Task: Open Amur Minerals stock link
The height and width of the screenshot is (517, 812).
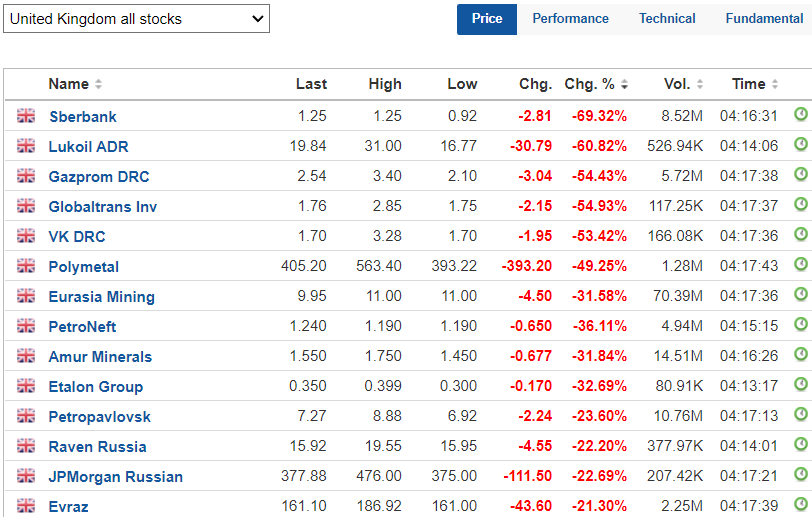Action: (100, 356)
